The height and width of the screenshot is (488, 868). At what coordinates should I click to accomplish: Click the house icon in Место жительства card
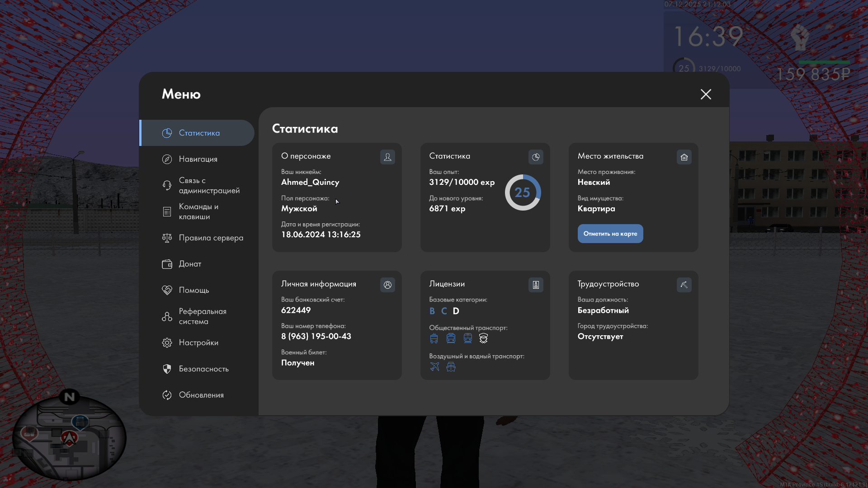pos(684,157)
